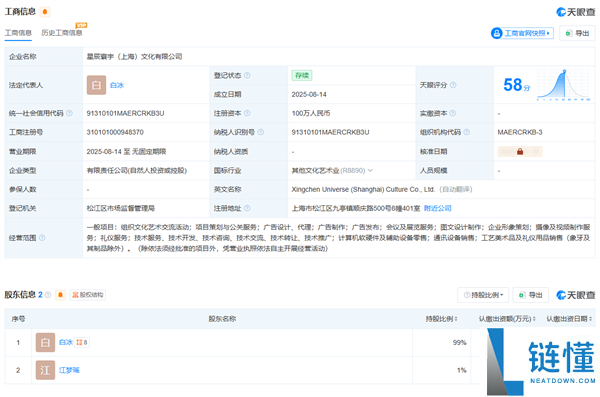600x397 pixels.
Task: Sort by 持股比例 column header
Action: coord(441,319)
